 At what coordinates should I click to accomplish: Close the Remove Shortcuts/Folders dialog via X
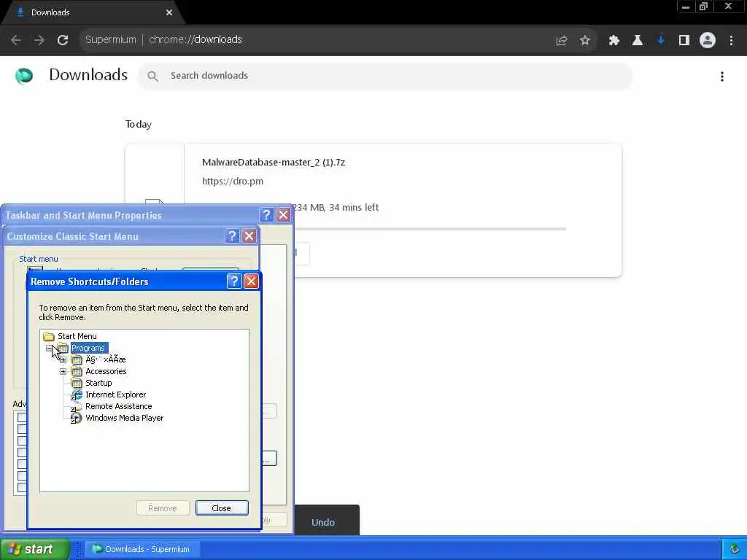click(x=251, y=281)
